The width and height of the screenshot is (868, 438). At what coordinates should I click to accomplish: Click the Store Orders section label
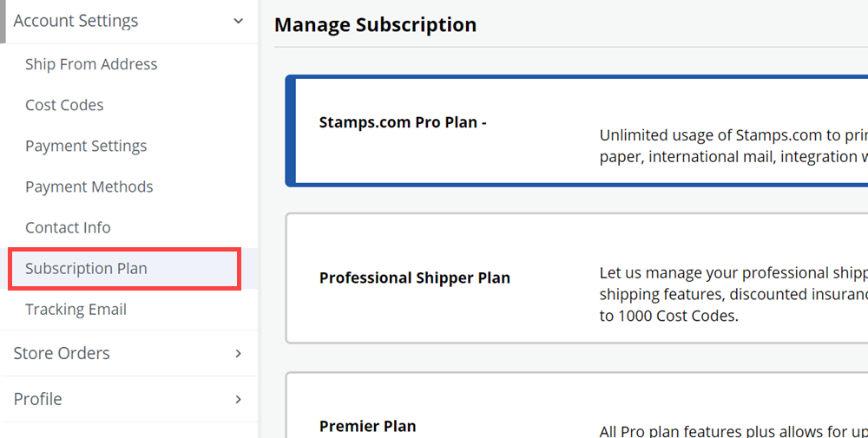pos(62,353)
